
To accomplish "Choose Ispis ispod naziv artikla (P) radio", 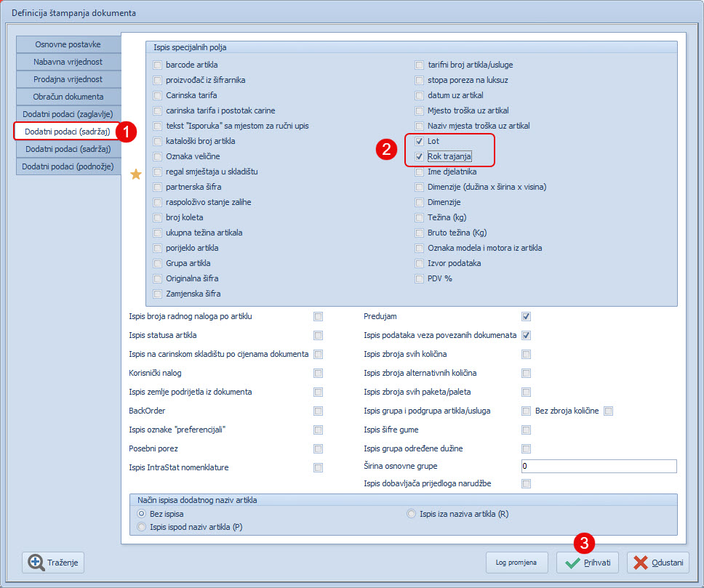I will pos(142,527).
